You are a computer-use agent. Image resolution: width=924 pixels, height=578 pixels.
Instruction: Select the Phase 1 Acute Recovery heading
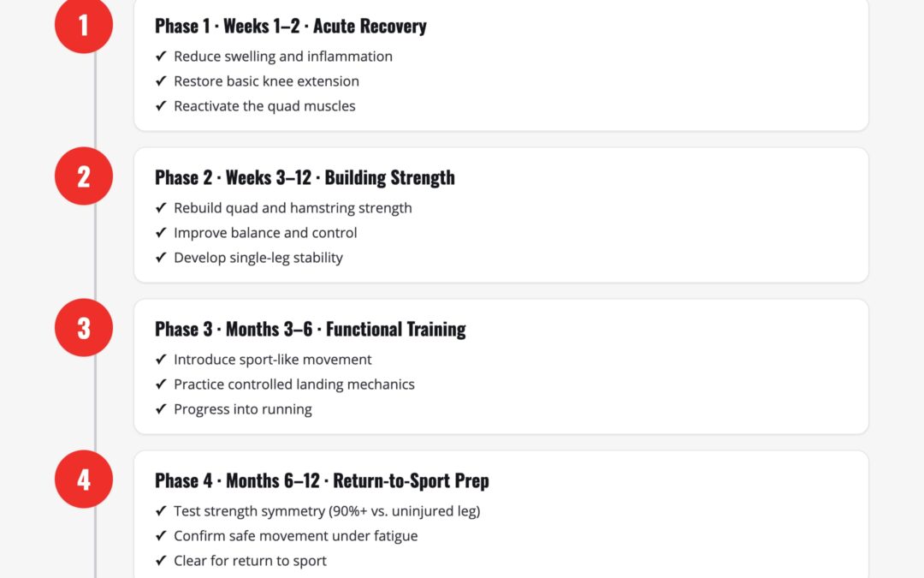pyautogui.click(x=291, y=26)
